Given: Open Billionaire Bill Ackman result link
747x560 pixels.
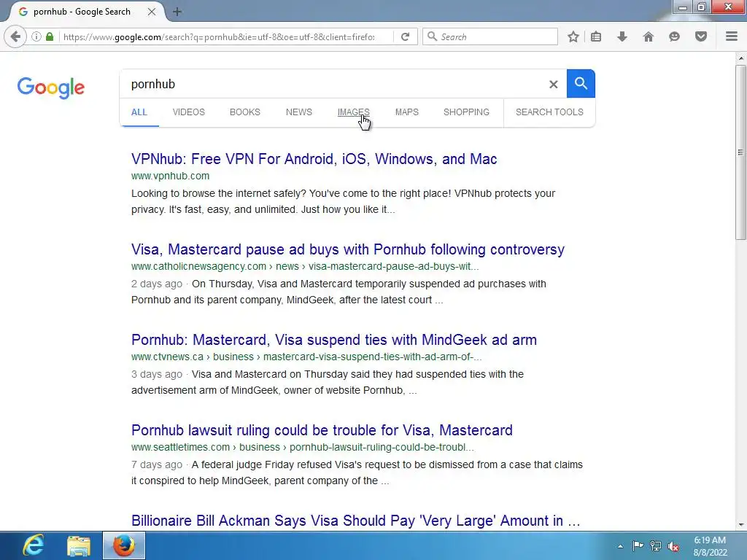Looking at the screenshot, I should (355, 521).
